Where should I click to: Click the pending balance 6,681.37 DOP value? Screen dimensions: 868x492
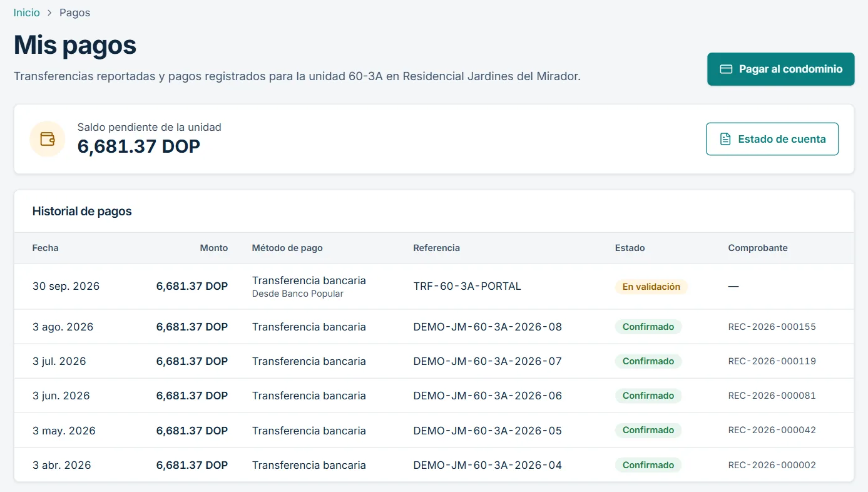139,146
